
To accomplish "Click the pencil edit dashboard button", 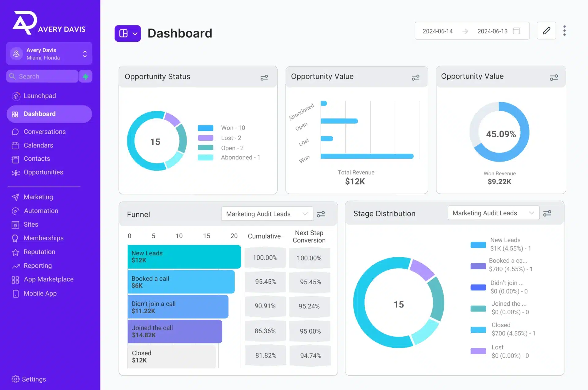I will tap(546, 31).
